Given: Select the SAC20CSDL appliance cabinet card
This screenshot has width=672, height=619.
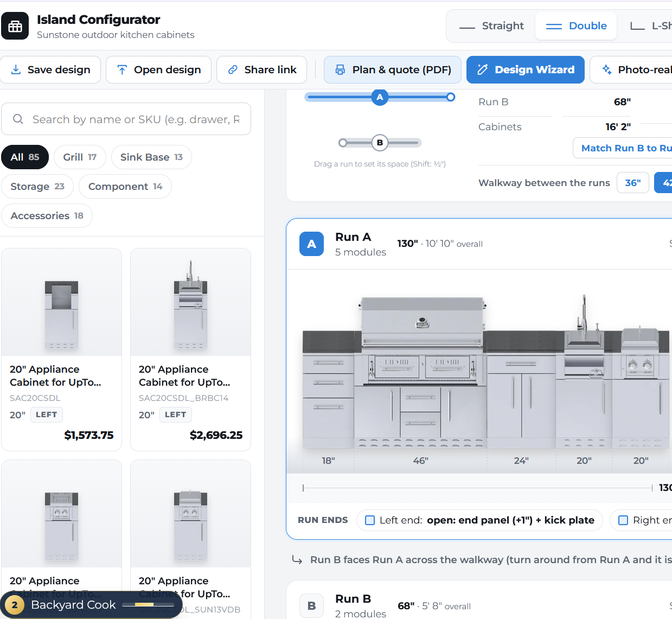Looking at the screenshot, I should [x=62, y=349].
